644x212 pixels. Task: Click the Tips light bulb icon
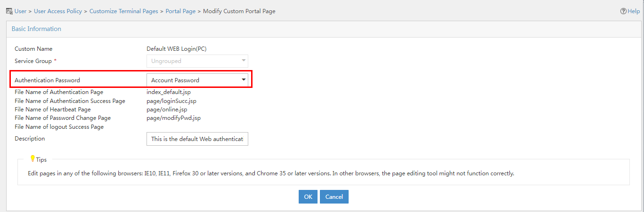(x=33, y=159)
